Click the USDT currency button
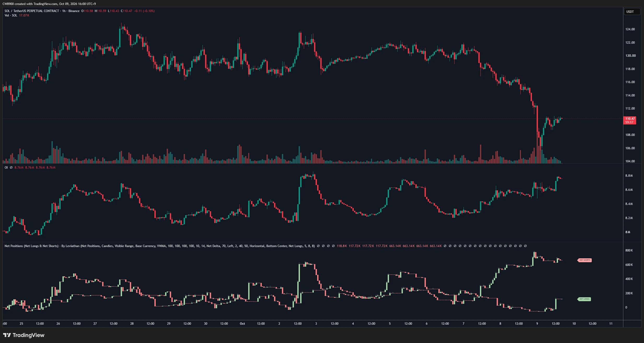 pyautogui.click(x=632, y=12)
